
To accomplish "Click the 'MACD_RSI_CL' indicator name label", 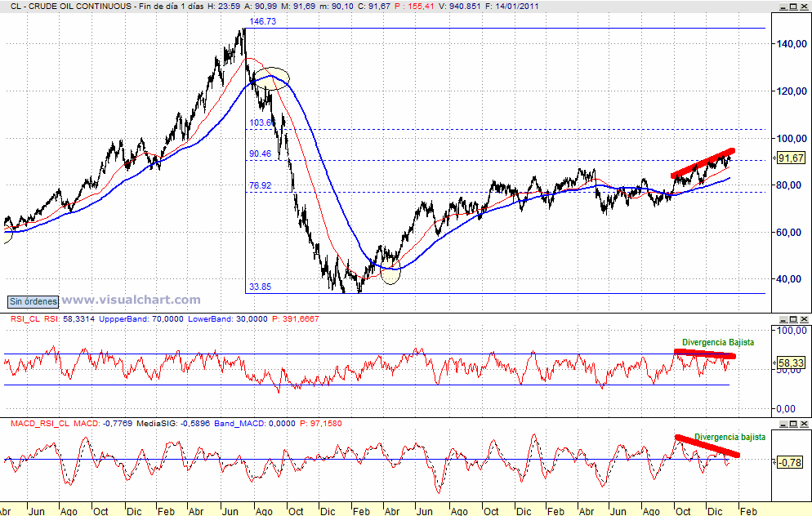I will 40,424.
